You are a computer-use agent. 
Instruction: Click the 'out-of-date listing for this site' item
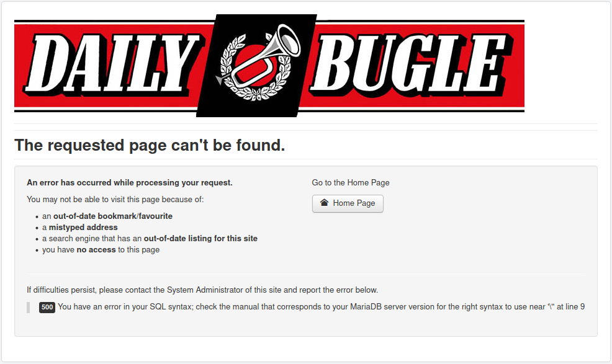pos(150,238)
